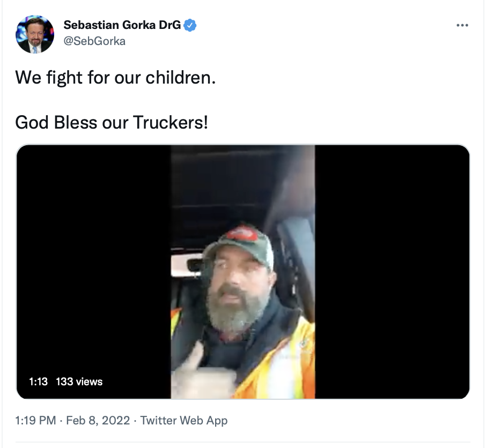Open Sebastian Gorka's circular profile avatar

(x=35, y=34)
